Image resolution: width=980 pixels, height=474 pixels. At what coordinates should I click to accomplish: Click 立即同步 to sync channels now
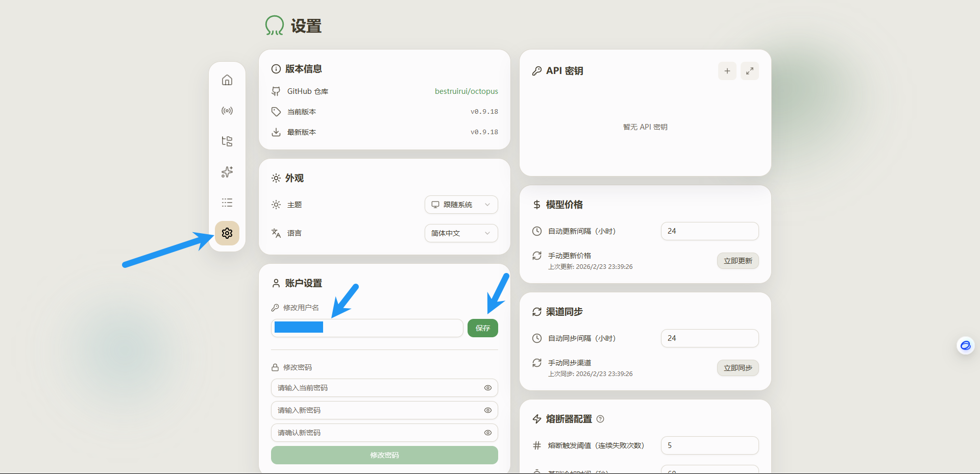tap(738, 368)
